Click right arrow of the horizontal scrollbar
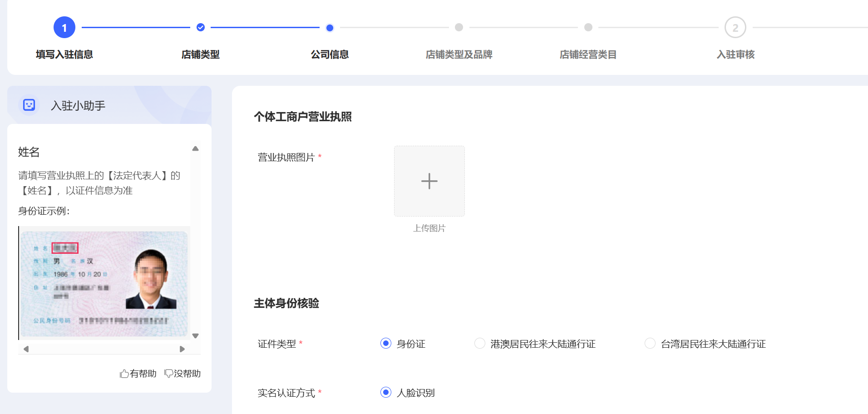This screenshot has width=868, height=414. point(182,349)
